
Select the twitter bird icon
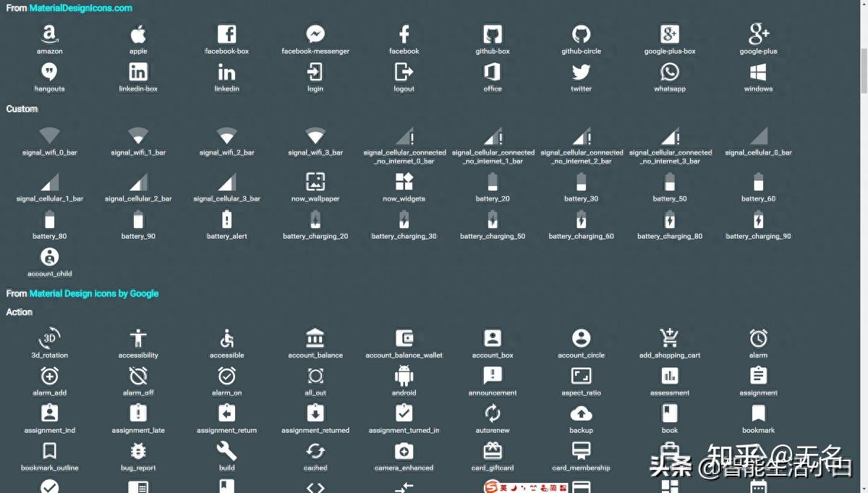pos(582,72)
